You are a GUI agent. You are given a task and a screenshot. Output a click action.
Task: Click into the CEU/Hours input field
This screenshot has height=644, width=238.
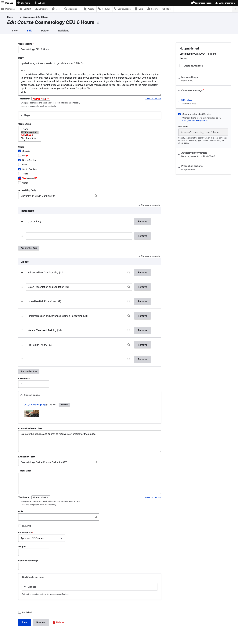coord(34,384)
